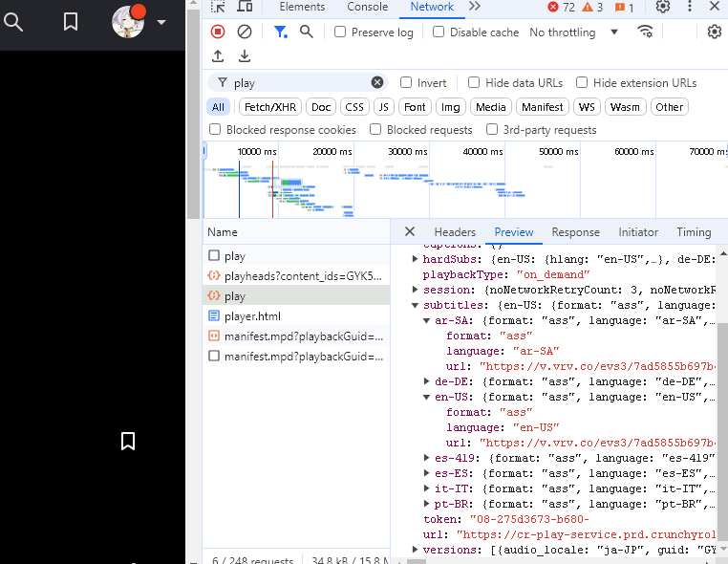Click the export HAR download icon
This screenshot has height=564, width=728.
point(245,56)
